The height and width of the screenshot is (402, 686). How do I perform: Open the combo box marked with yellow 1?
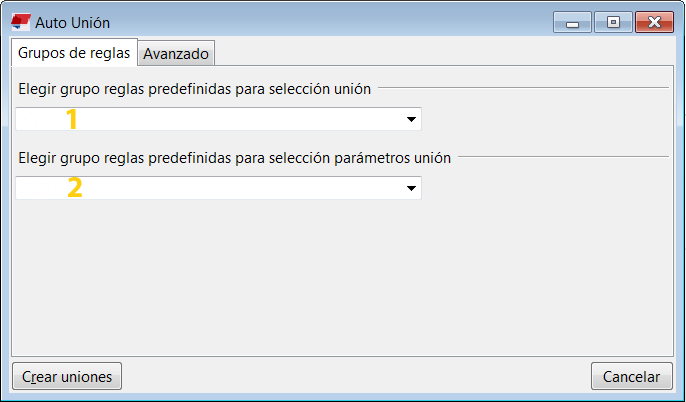(x=218, y=119)
